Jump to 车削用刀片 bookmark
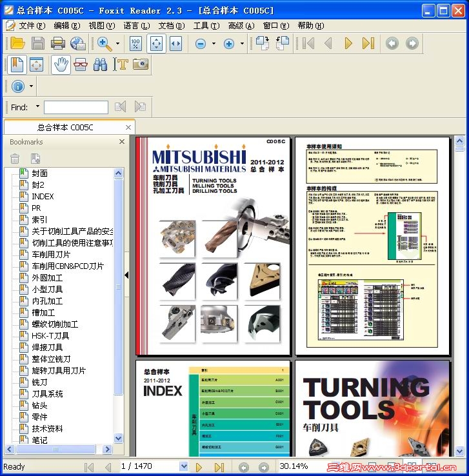Screen dimensions: 469x476 pos(51,254)
